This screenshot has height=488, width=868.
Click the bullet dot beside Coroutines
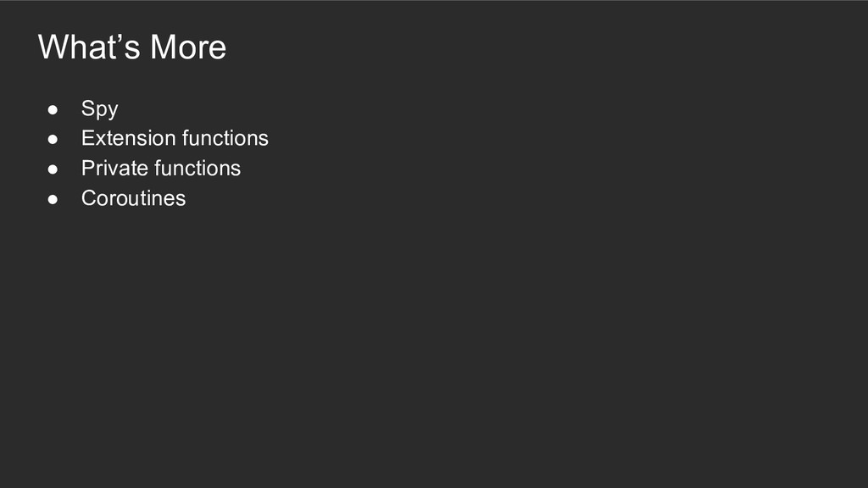click(x=53, y=199)
